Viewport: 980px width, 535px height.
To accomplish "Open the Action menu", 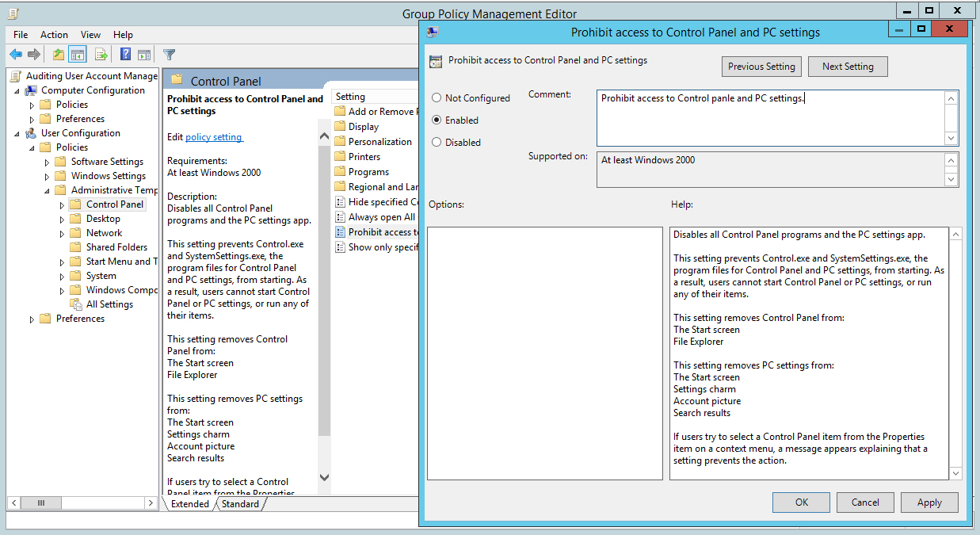I will tap(54, 35).
